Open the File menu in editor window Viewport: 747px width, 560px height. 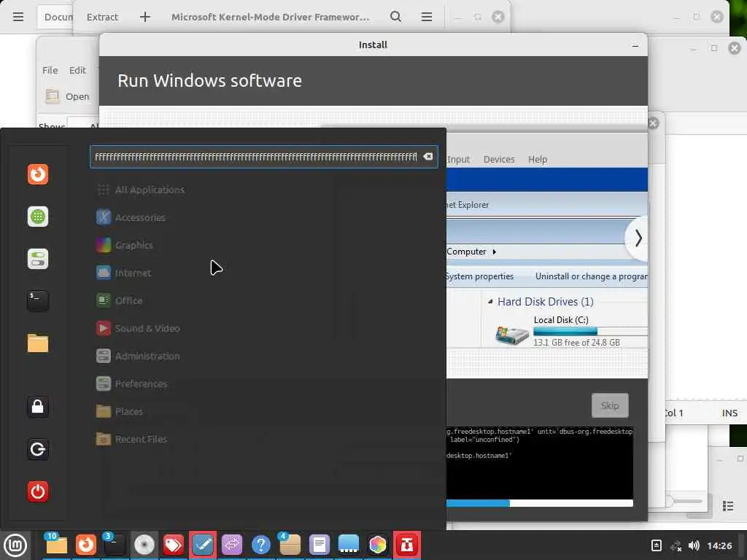click(50, 70)
